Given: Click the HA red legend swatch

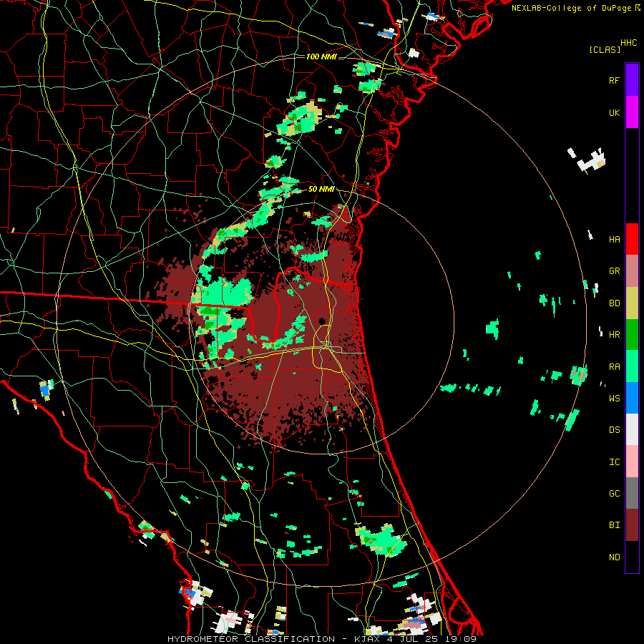Looking at the screenshot, I should point(632,239).
